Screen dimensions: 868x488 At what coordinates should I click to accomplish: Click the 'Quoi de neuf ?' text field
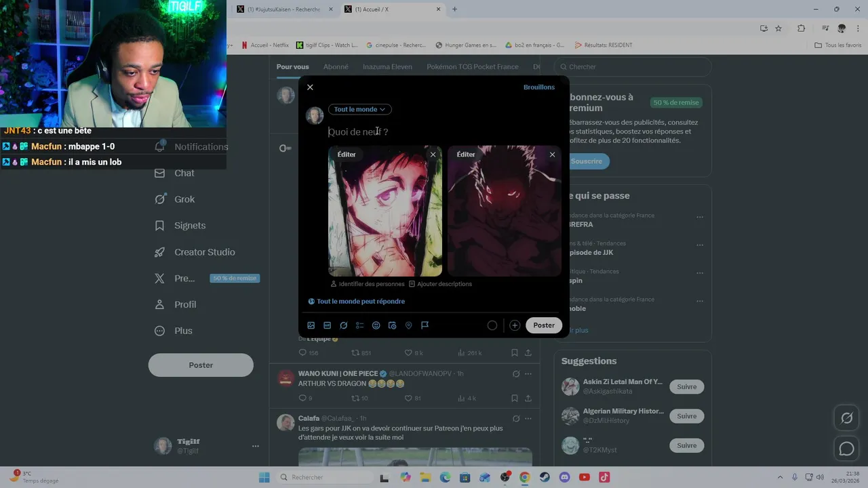point(444,131)
